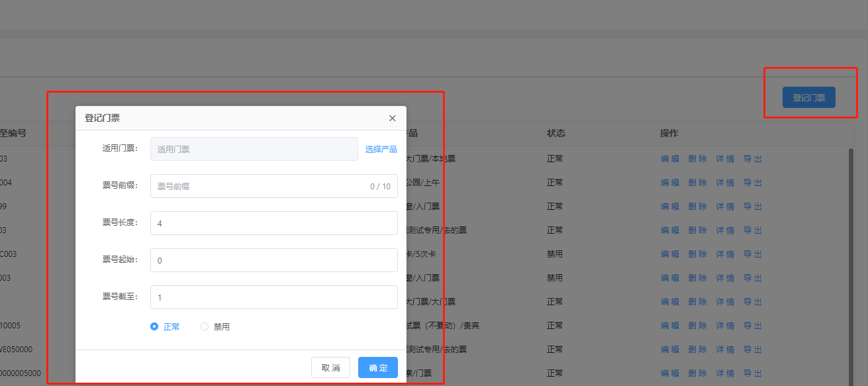
Task: Click the blue 登记门票 button at top right
Action: coord(808,97)
